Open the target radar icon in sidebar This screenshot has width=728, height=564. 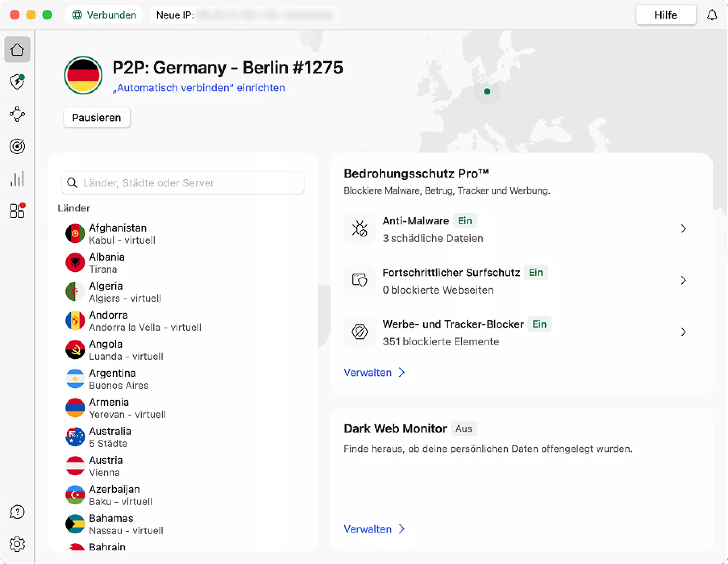17,146
